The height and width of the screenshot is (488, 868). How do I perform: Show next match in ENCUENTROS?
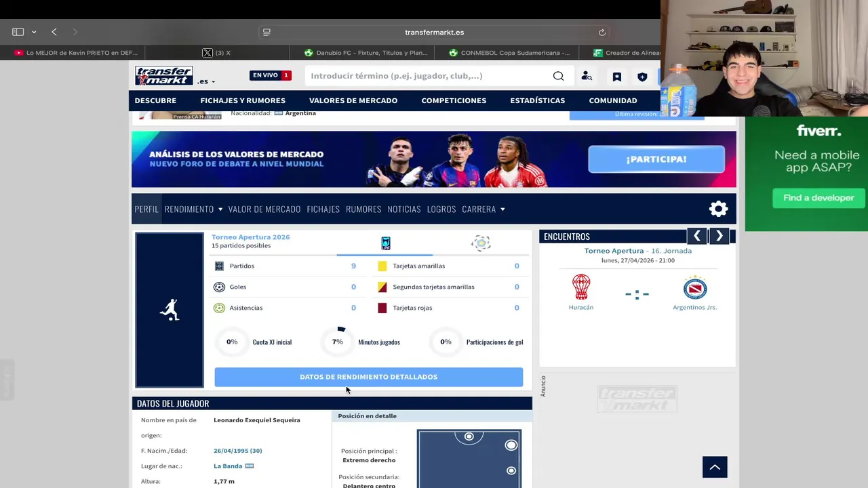click(719, 236)
